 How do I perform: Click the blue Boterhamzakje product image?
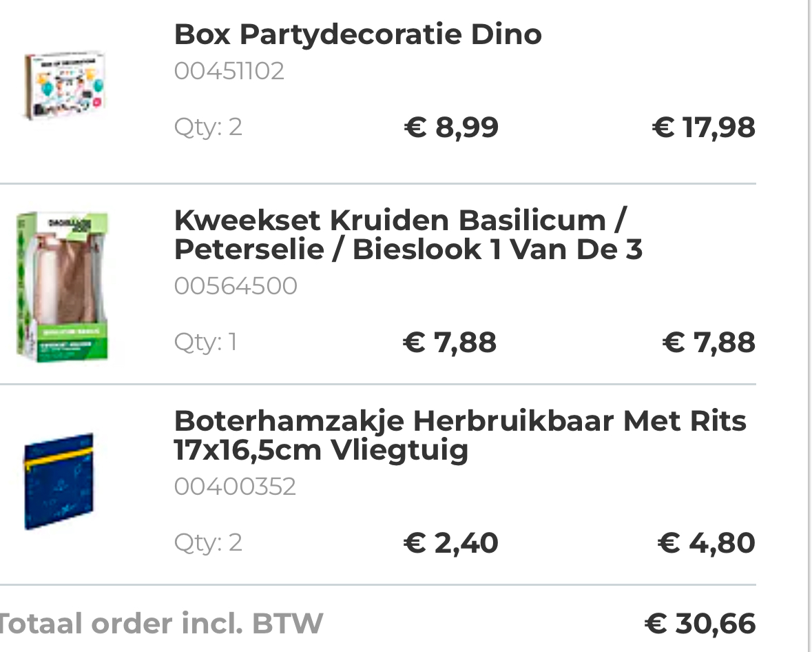(59, 481)
